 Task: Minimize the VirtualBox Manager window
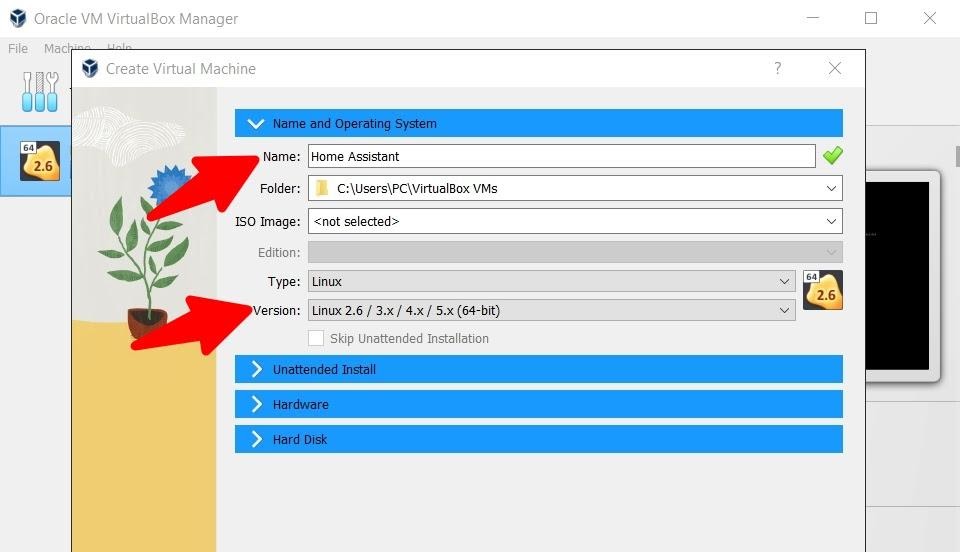[x=812, y=18]
